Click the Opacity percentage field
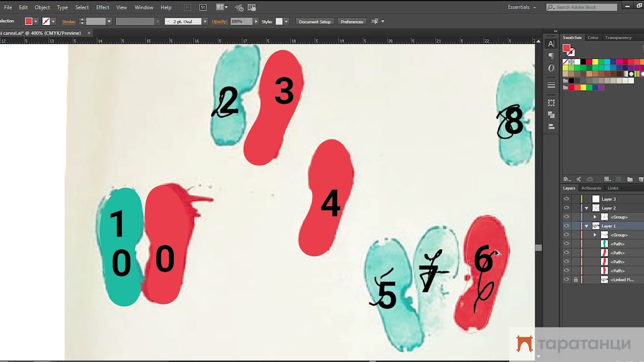 click(240, 22)
